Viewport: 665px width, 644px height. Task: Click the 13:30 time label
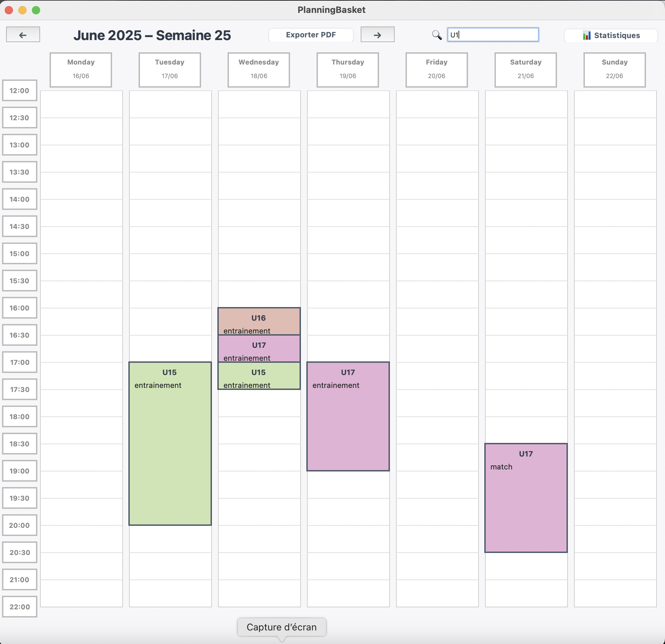(20, 172)
